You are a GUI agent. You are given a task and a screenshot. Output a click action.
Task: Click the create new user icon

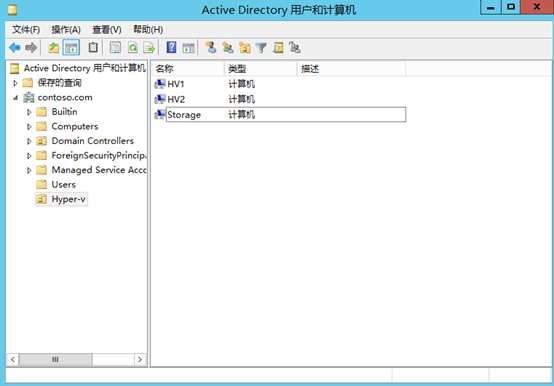pos(211,48)
